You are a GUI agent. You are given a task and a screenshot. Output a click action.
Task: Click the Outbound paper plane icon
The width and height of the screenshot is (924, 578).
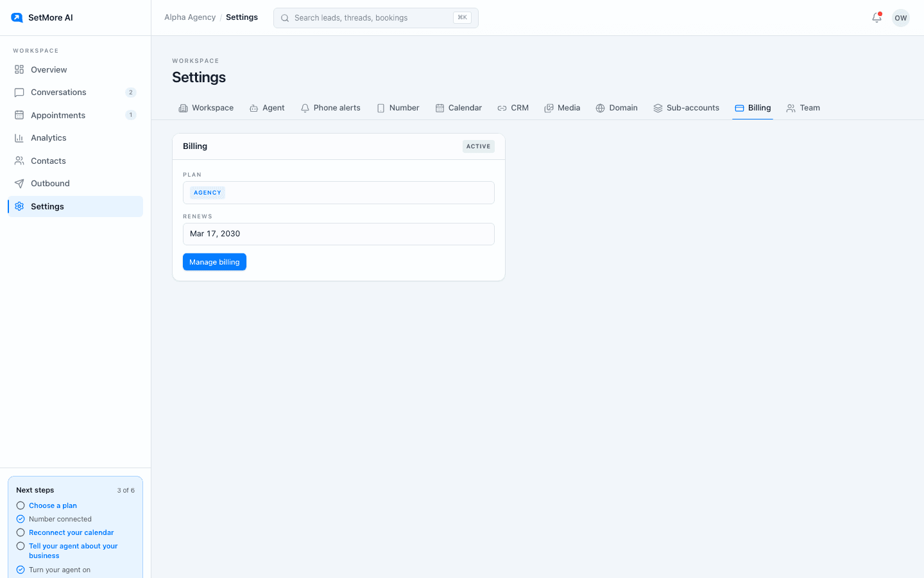click(19, 184)
